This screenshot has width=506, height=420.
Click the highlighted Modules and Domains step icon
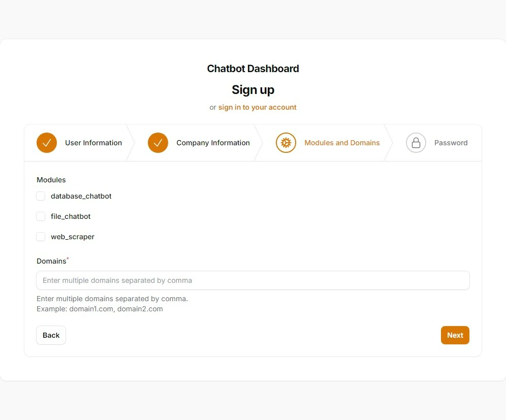286,143
